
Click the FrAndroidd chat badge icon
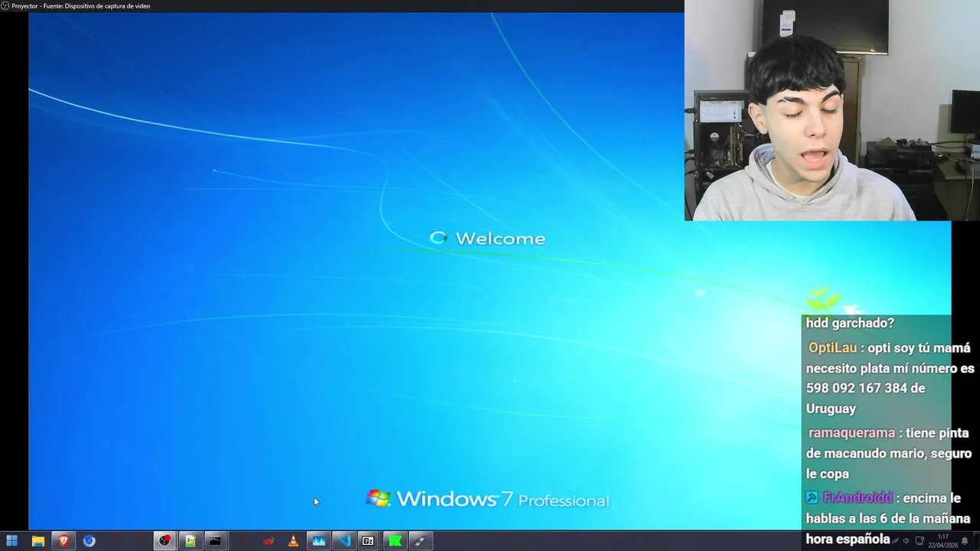[x=812, y=497]
